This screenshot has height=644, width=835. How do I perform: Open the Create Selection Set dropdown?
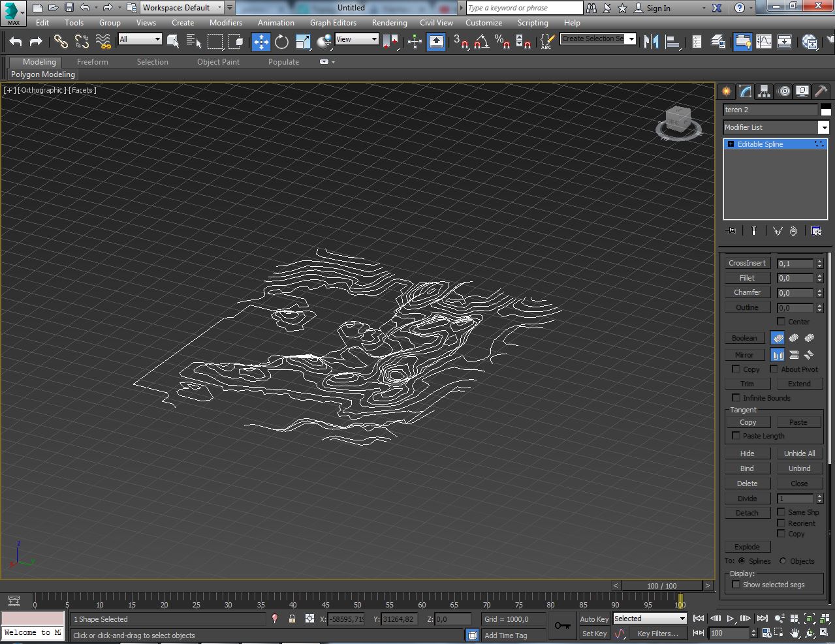tap(598, 39)
